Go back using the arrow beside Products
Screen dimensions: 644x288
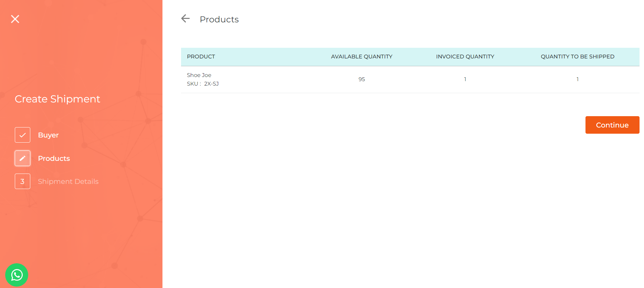pos(186,19)
